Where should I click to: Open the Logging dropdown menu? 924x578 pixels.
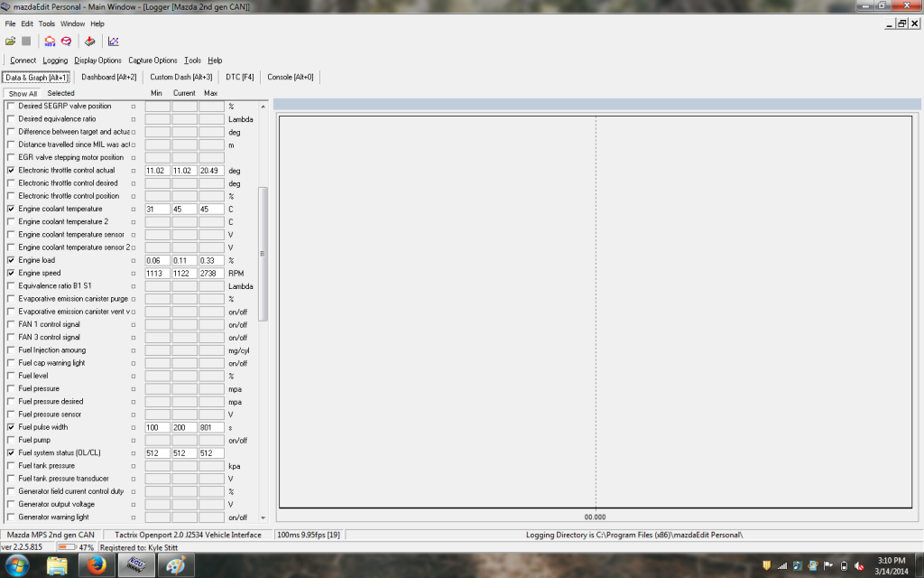coord(55,61)
